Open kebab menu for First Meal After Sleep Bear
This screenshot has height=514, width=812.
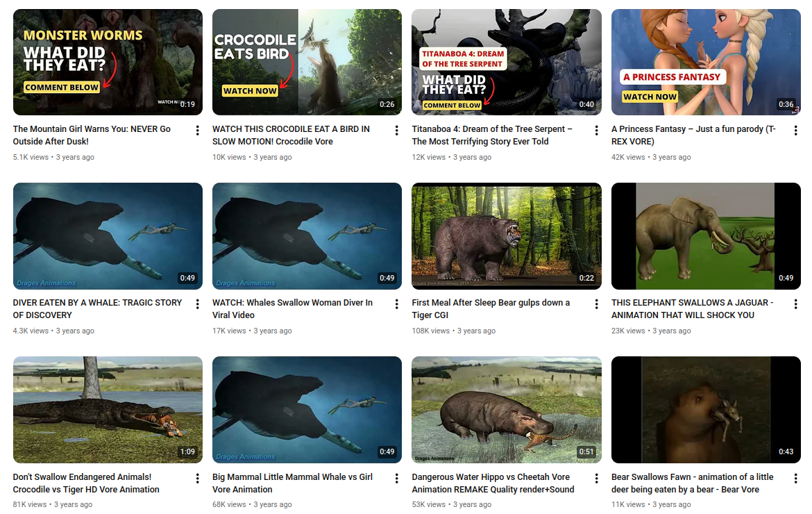coord(597,304)
